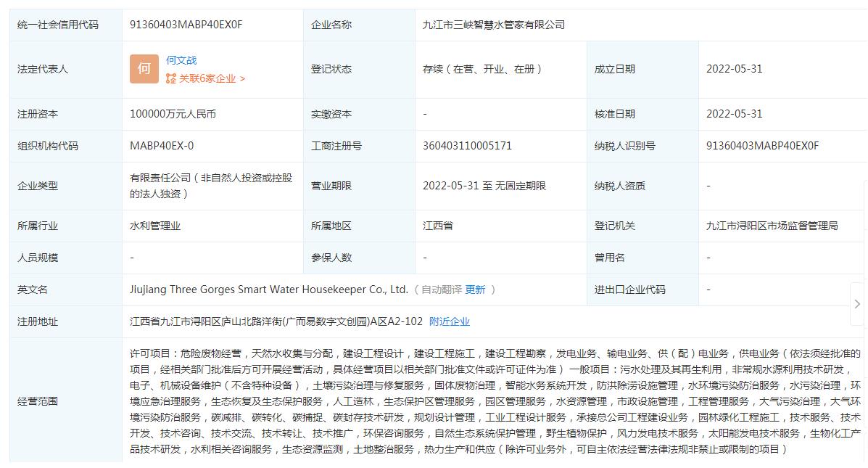This screenshot has width=868, height=468.
Task: Click the orange 何 avatar icon
Action: 144,69
